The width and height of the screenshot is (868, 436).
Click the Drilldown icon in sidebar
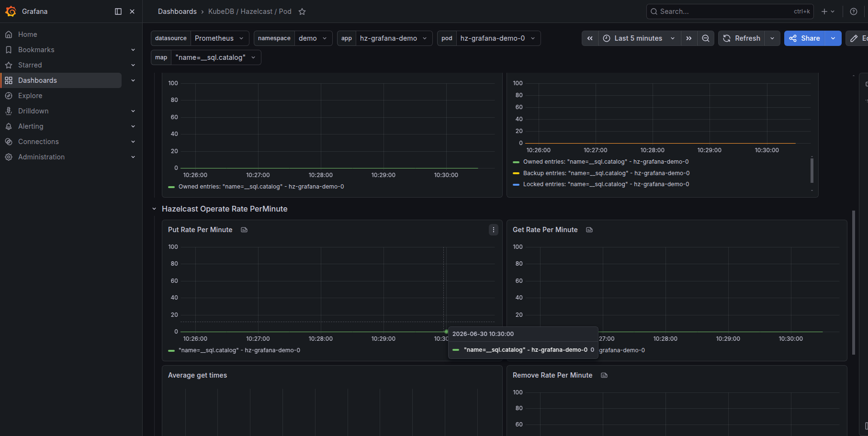(9, 111)
